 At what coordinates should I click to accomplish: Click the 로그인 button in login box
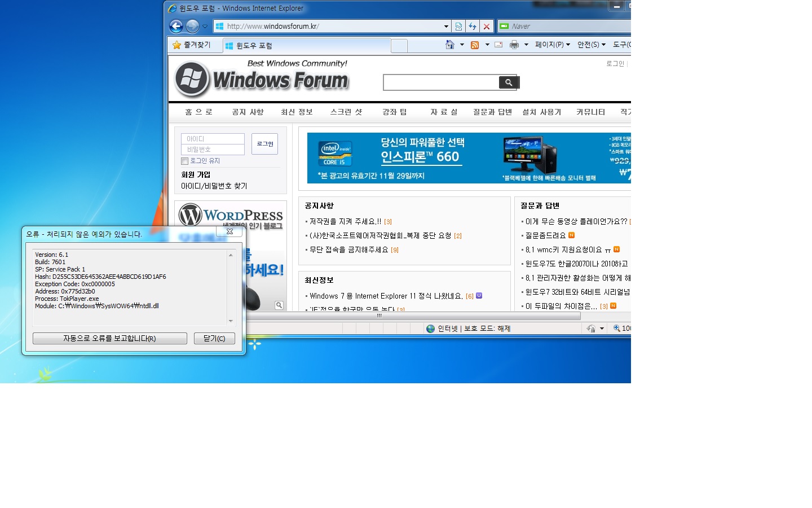pos(264,144)
